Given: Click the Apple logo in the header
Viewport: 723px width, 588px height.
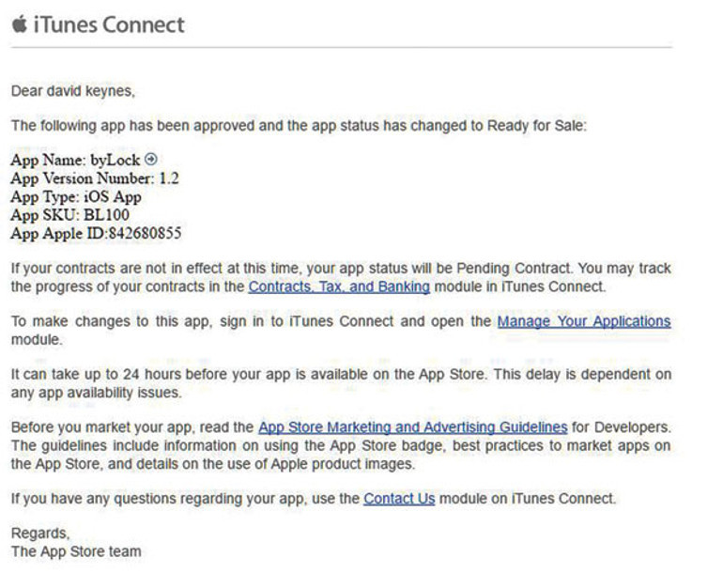Looking at the screenshot, I should pos(20,23).
